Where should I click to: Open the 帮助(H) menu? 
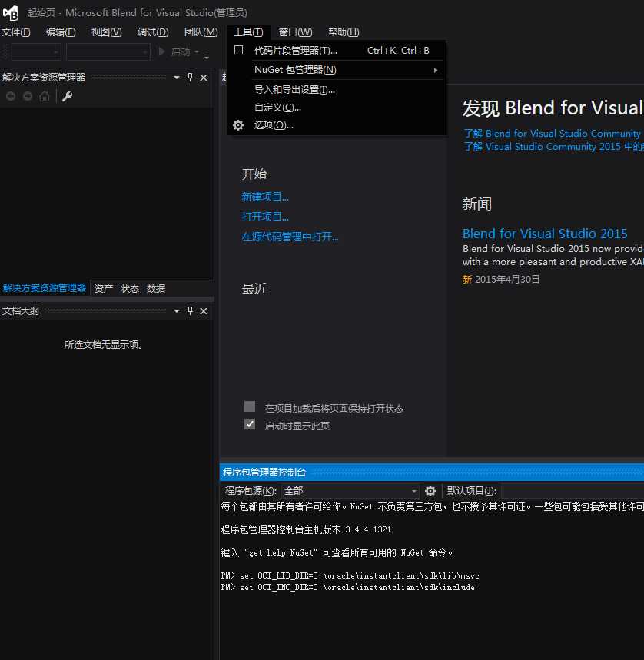[344, 32]
